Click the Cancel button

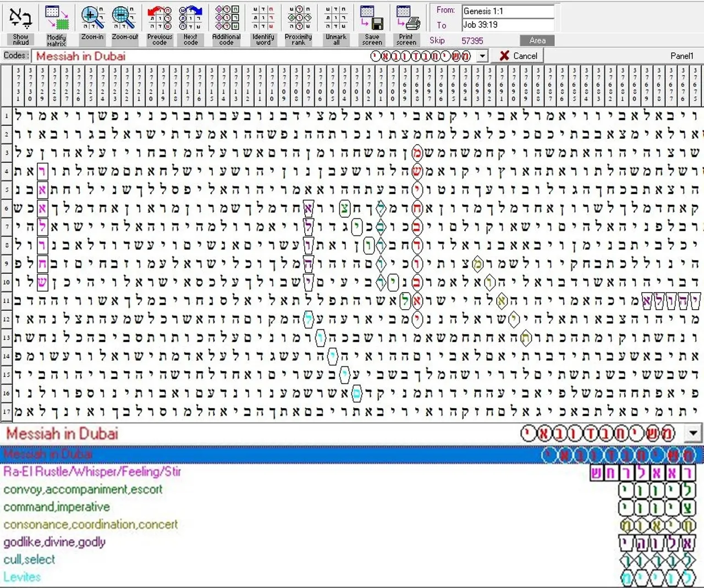[x=518, y=56]
